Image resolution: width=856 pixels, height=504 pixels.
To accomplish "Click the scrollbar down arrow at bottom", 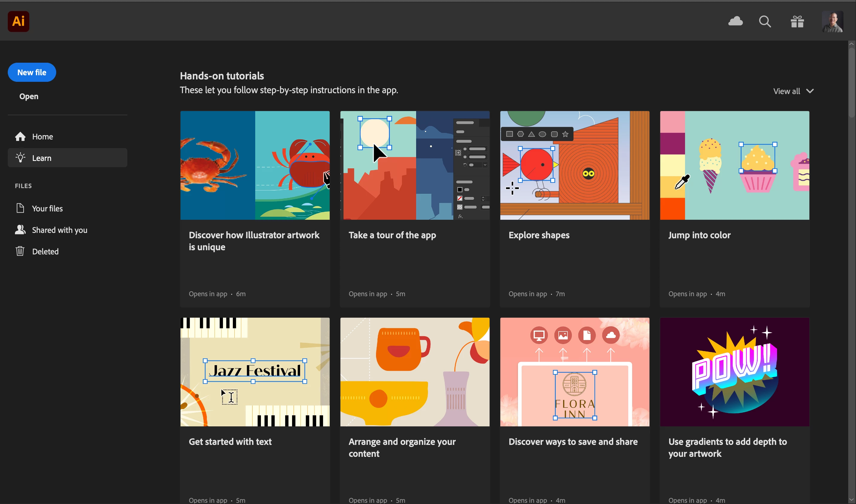I will click(851, 500).
